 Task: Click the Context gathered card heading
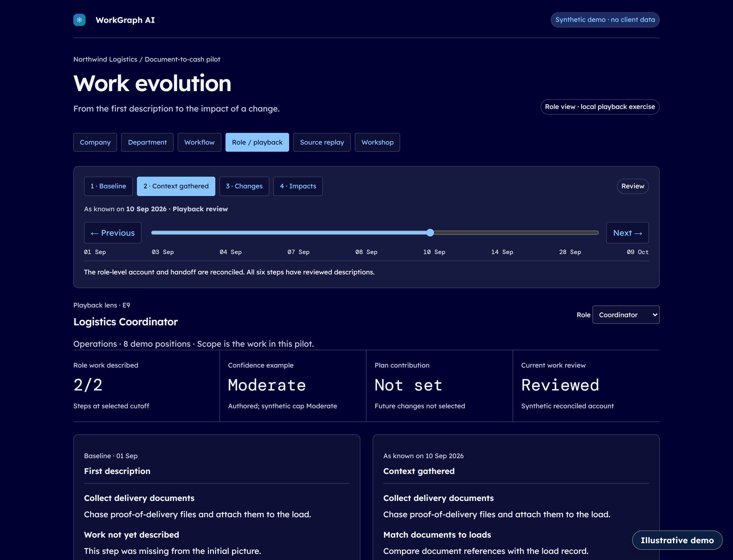pyautogui.click(x=419, y=471)
